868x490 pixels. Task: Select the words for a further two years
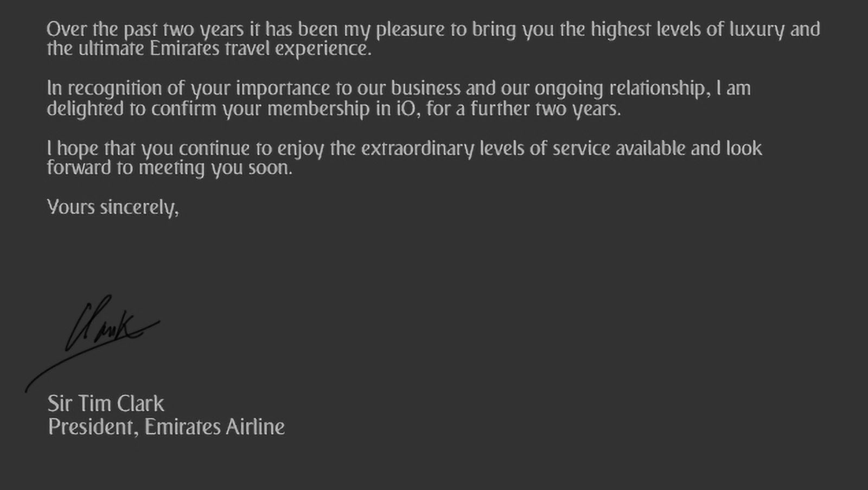point(524,109)
